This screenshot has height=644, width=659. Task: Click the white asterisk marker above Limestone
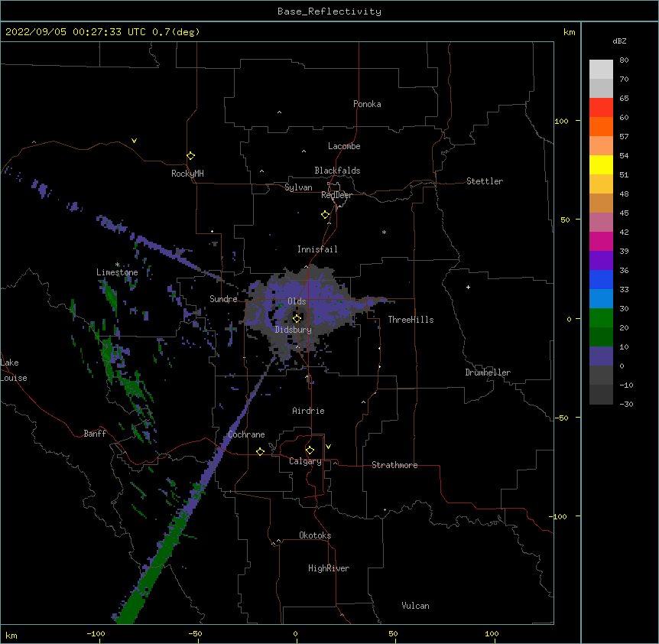tap(118, 265)
